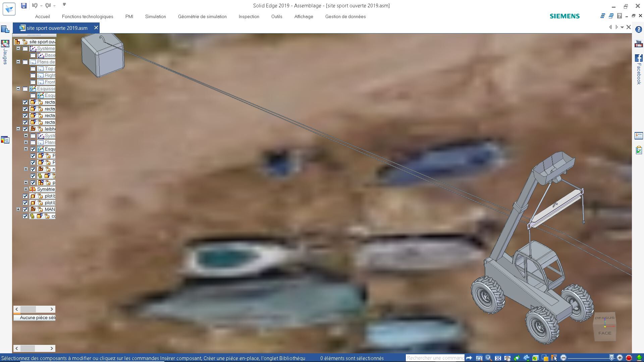Run the command search arrow button

469,358
